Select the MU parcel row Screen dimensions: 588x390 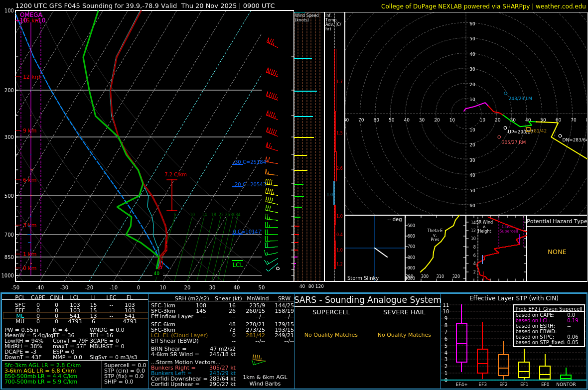75,321
